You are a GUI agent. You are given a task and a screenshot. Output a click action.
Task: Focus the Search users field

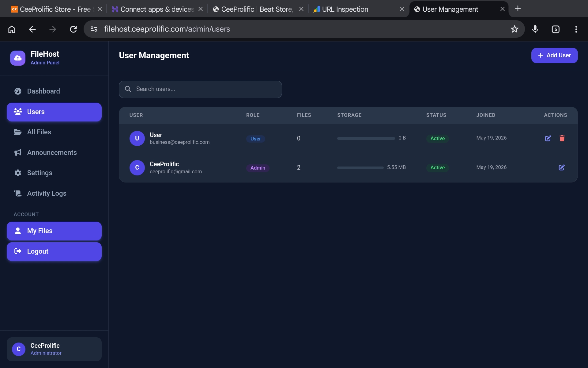pyautogui.click(x=200, y=89)
